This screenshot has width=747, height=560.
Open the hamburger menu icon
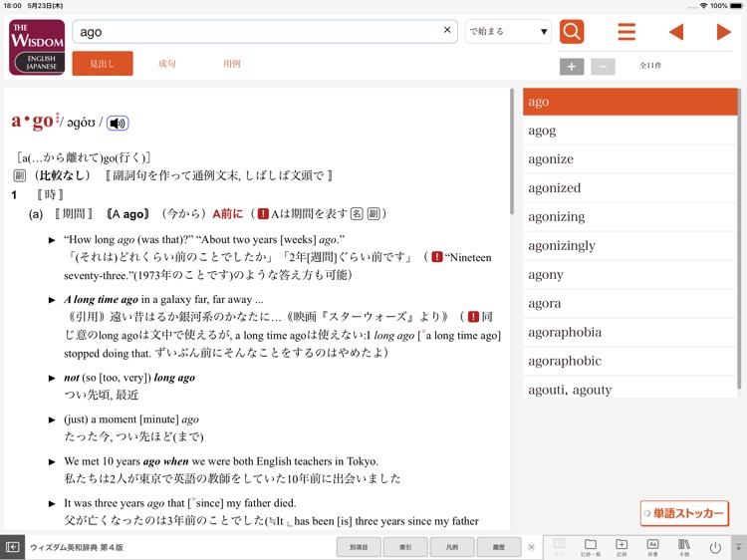point(626,32)
